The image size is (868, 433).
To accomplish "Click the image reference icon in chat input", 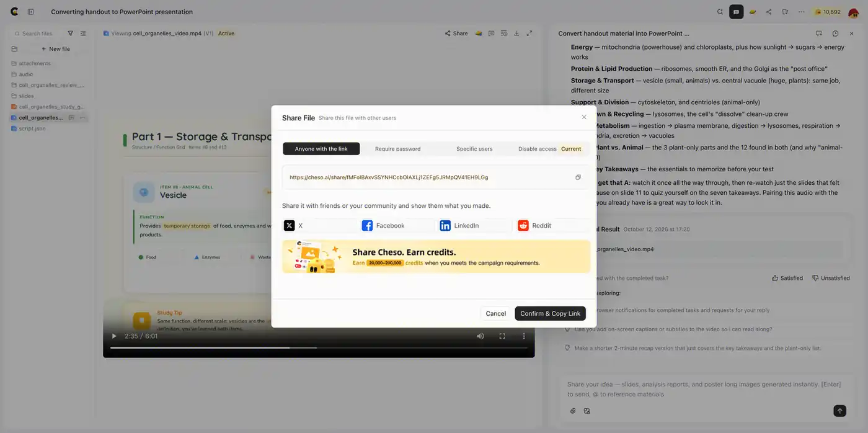I will pos(587,411).
